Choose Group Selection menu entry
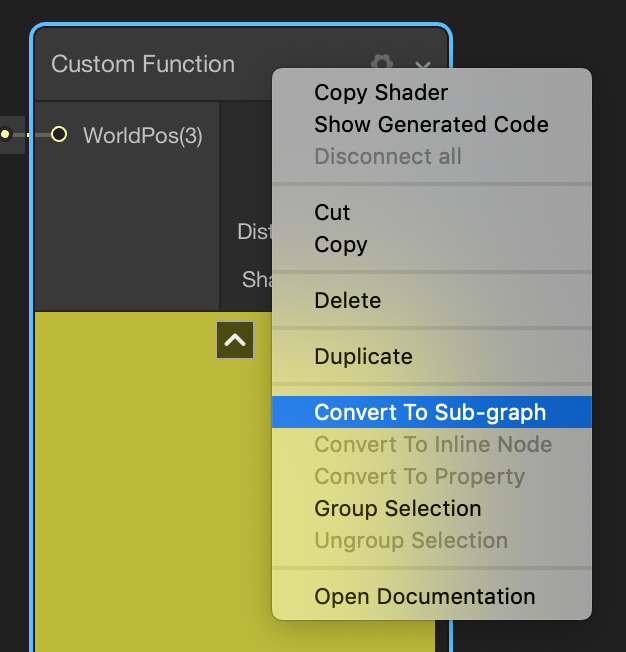626x652 pixels. pyautogui.click(x=431, y=508)
